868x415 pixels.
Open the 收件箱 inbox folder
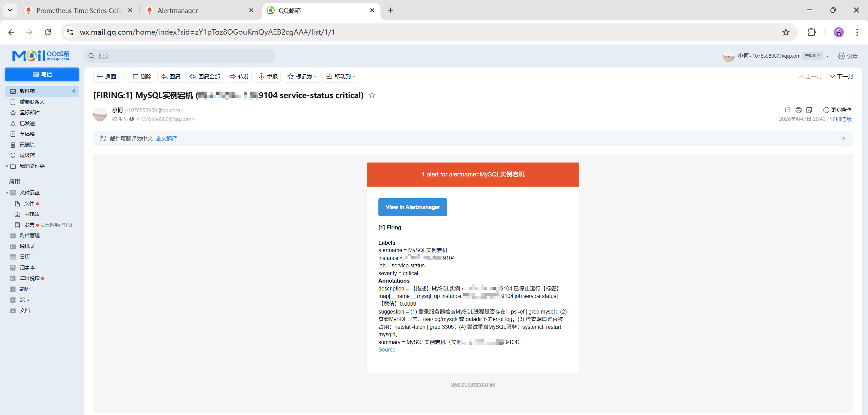click(27, 91)
